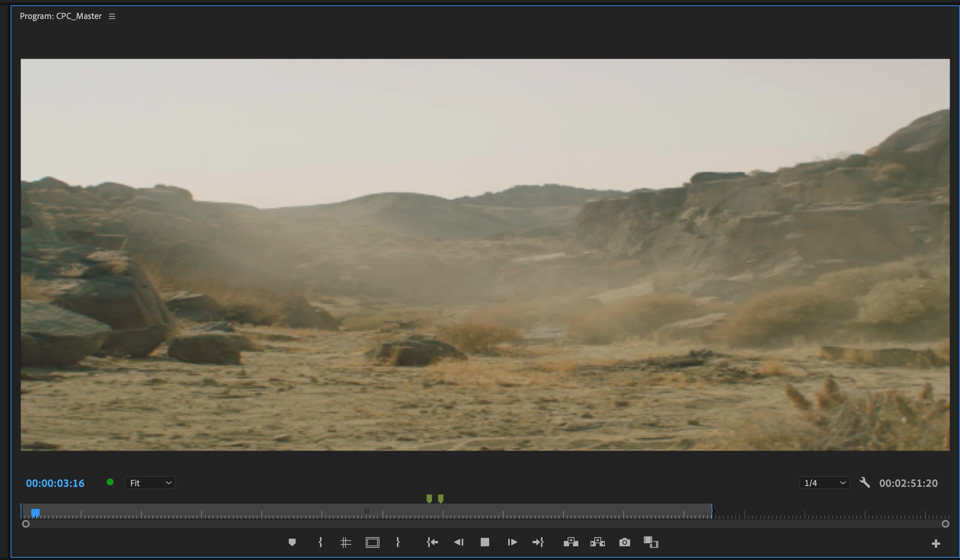This screenshot has height=560, width=960.
Task: Export frame with the camera icon
Action: [x=625, y=542]
